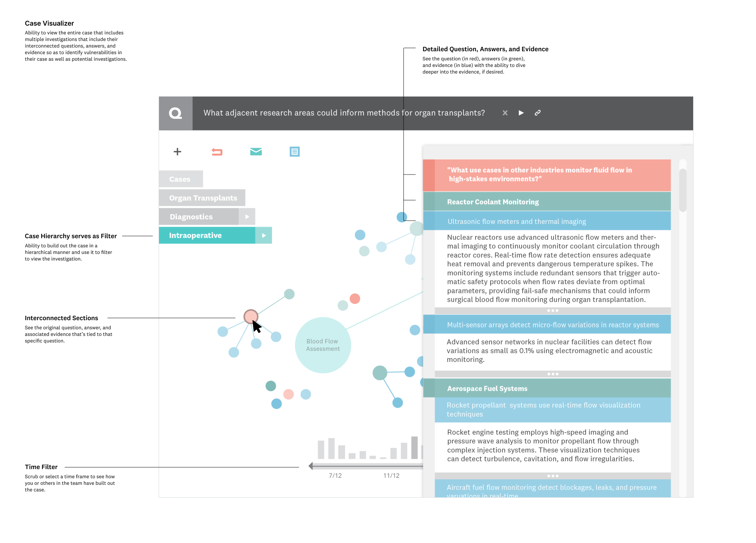Image resolution: width=756 pixels, height=543 pixels.
Task: Open Aircraft fuel flow monitoring evidence row
Action: (553, 488)
